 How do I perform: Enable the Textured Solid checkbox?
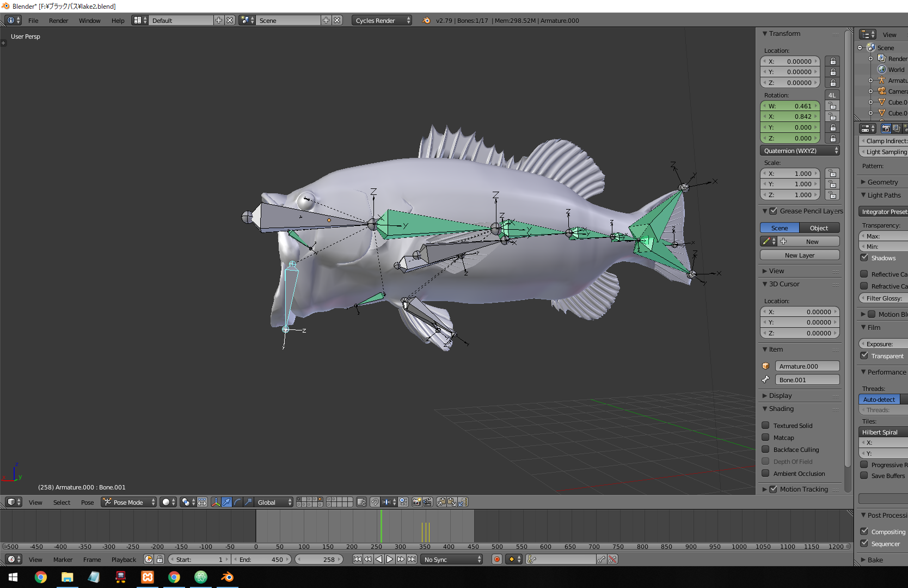click(x=765, y=426)
